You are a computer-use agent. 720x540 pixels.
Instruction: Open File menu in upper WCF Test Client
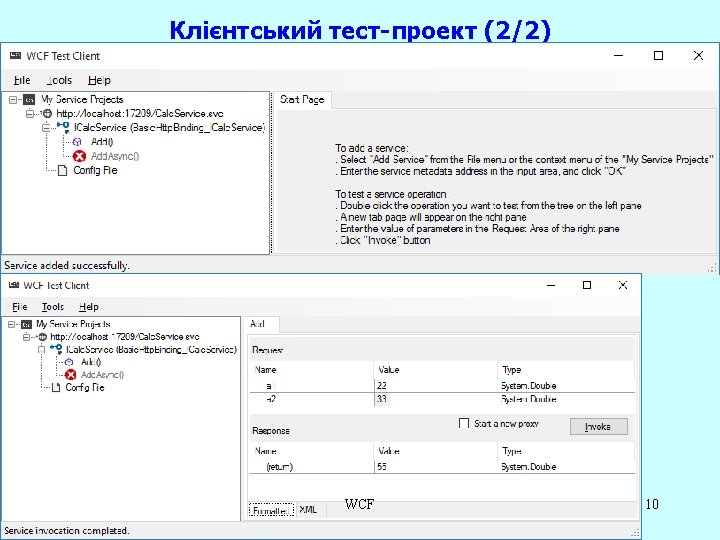point(22,80)
